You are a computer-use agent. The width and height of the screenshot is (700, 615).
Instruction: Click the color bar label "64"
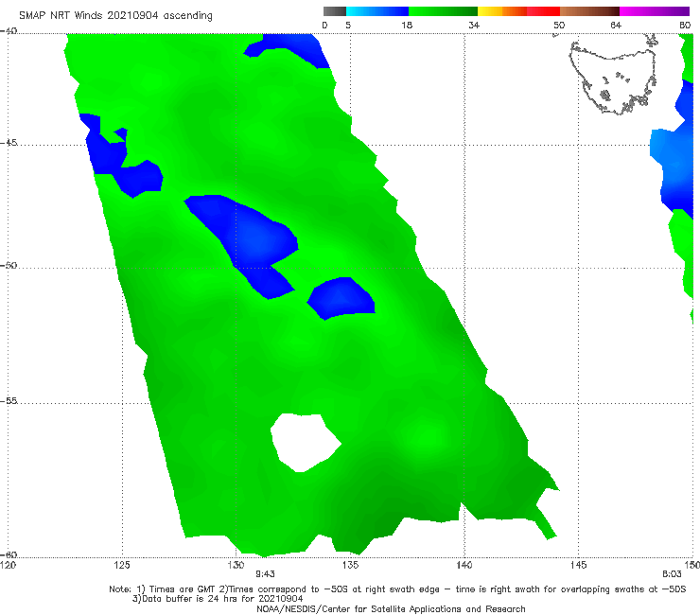[x=616, y=25]
